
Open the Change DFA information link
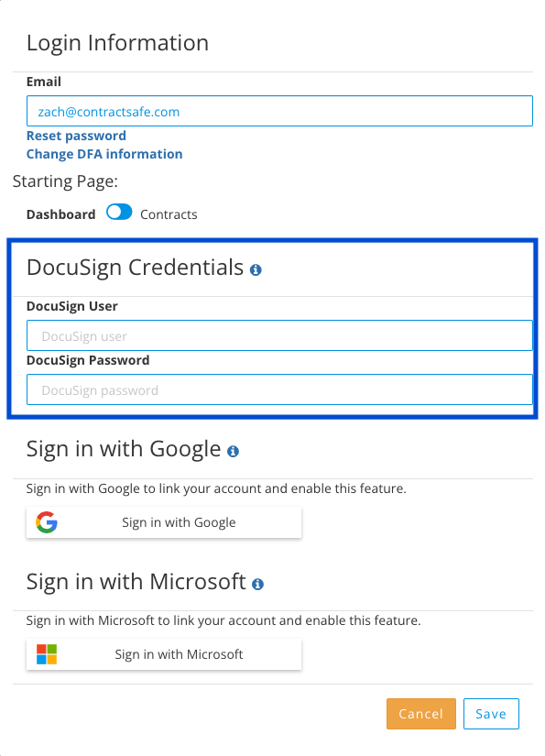[104, 154]
